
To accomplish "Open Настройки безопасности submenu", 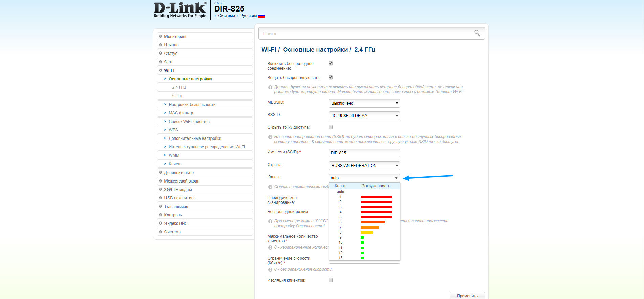I will [x=205, y=104].
